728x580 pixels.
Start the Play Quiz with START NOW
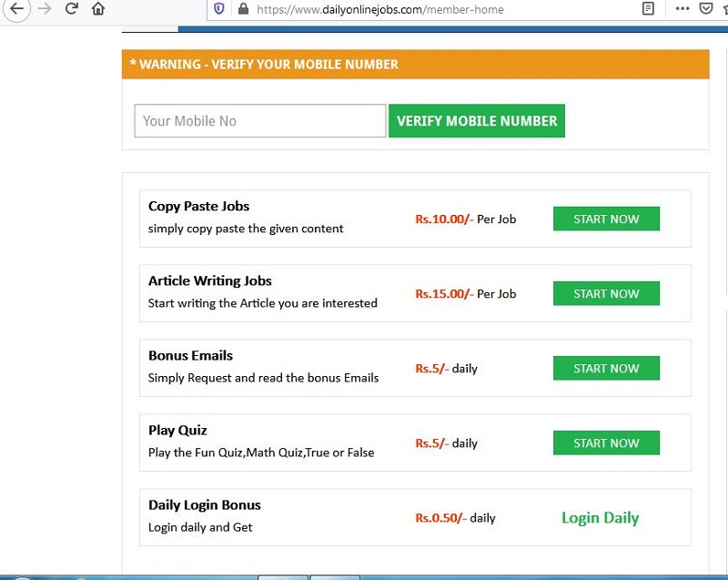coord(606,443)
